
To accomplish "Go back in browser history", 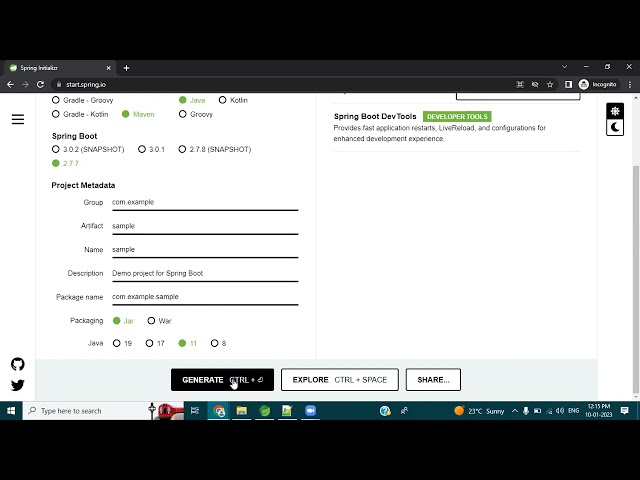I will [10, 84].
